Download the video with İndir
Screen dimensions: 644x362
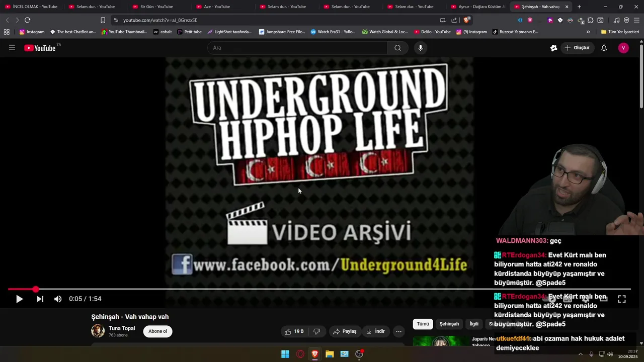(375, 331)
